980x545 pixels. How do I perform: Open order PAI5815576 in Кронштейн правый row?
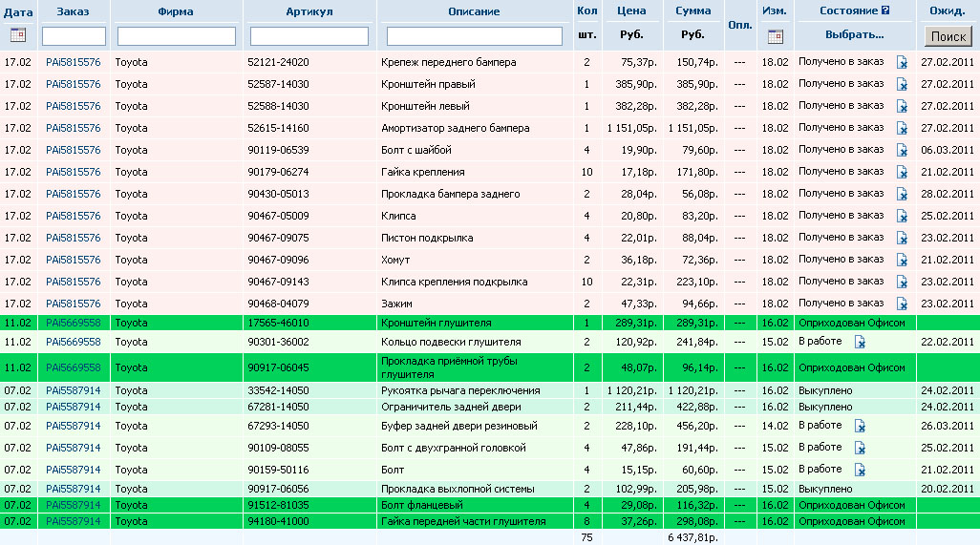73,84
